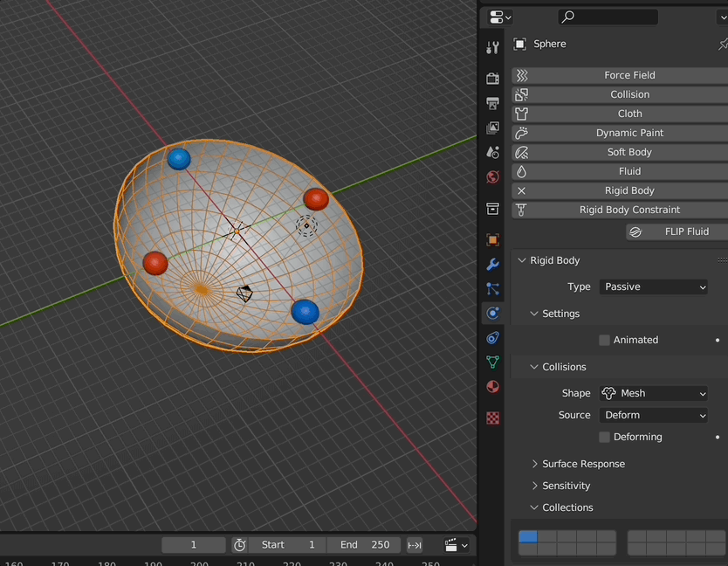Open the Object properties tab
Screen dimensions: 728x566
click(492, 240)
